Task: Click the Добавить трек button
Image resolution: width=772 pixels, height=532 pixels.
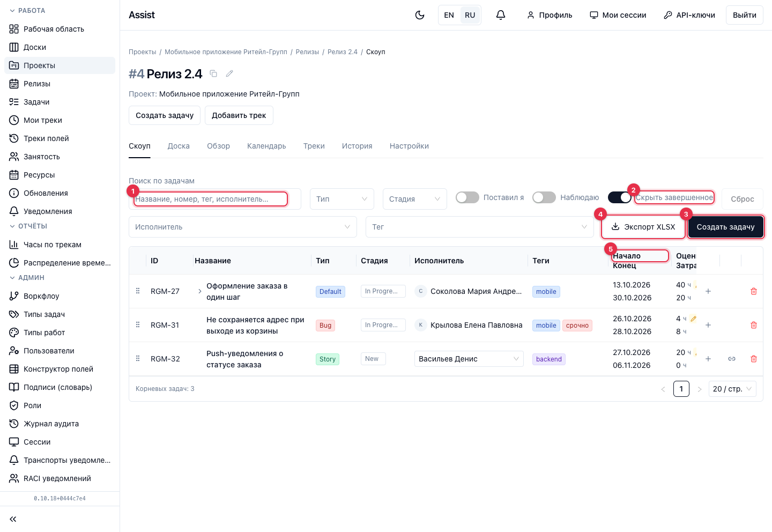Action: [x=239, y=115]
